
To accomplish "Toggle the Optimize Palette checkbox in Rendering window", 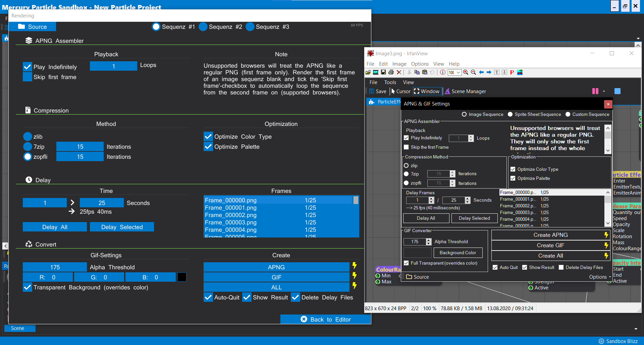I will [x=208, y=147].
